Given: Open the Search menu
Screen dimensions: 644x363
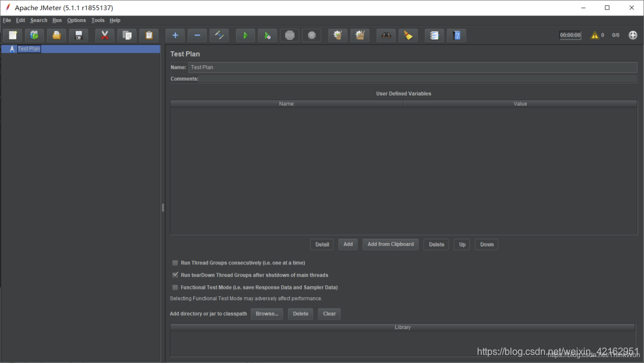Looking at the screenshot, I should pos(39,20).
